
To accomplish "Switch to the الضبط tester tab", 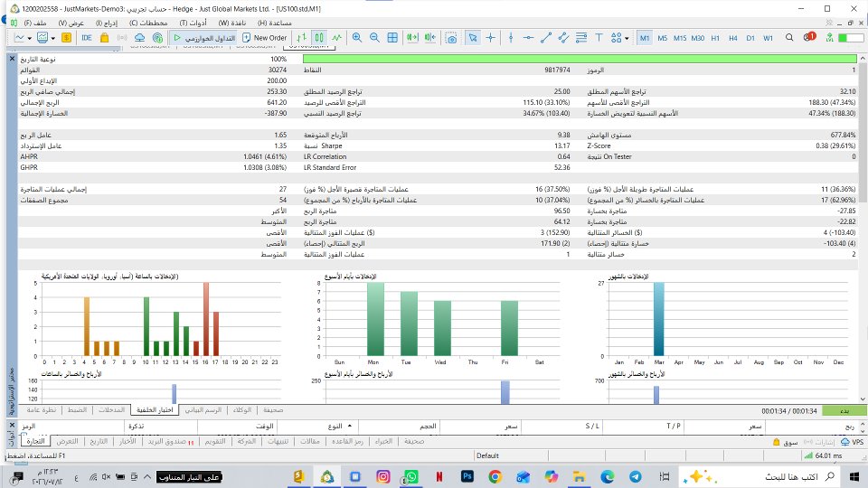I will pyautogui.click(x=77, y=410).
